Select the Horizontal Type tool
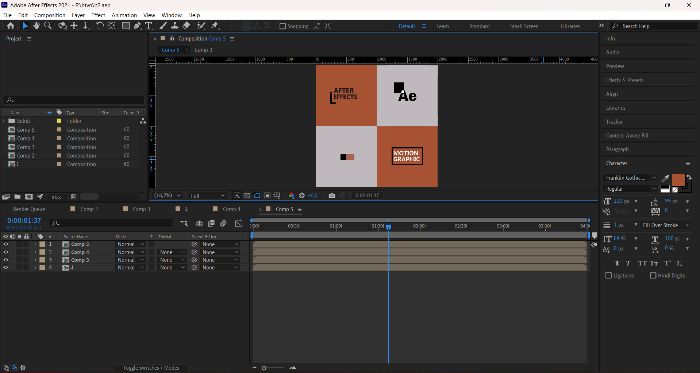This screenshot has height=373, width=700. coord(148,26)
